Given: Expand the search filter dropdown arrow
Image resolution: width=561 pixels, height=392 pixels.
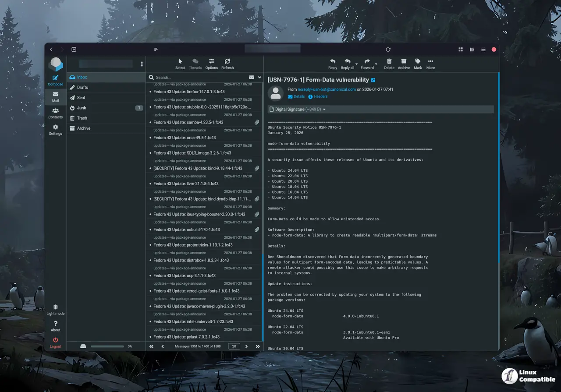Looking at the screenshot, I should click(x=259, y=78).
